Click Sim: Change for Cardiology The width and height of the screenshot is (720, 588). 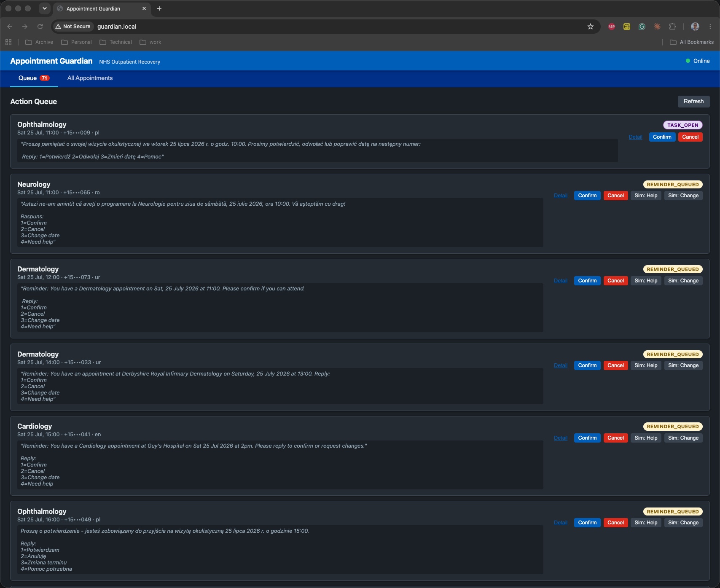tap(683, 438)
